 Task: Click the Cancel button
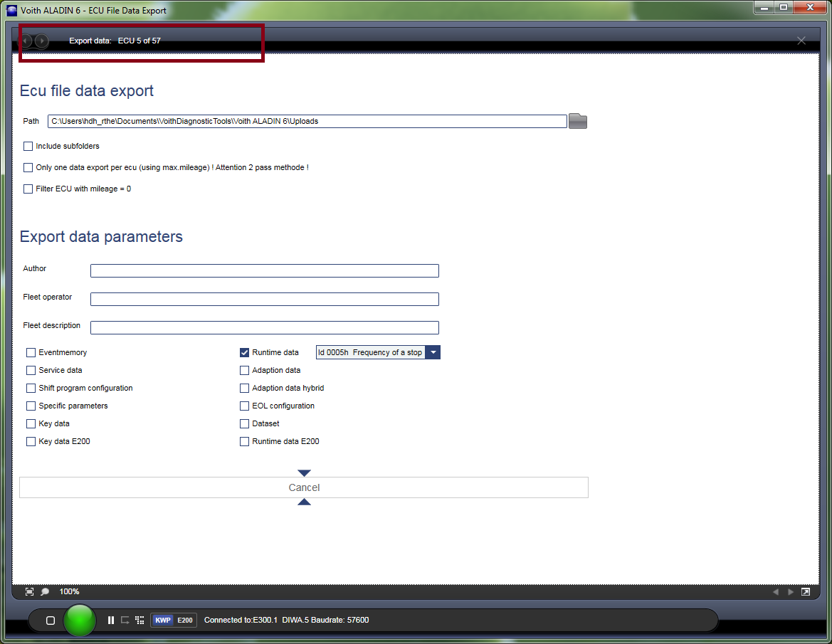(x=304, y=487)
